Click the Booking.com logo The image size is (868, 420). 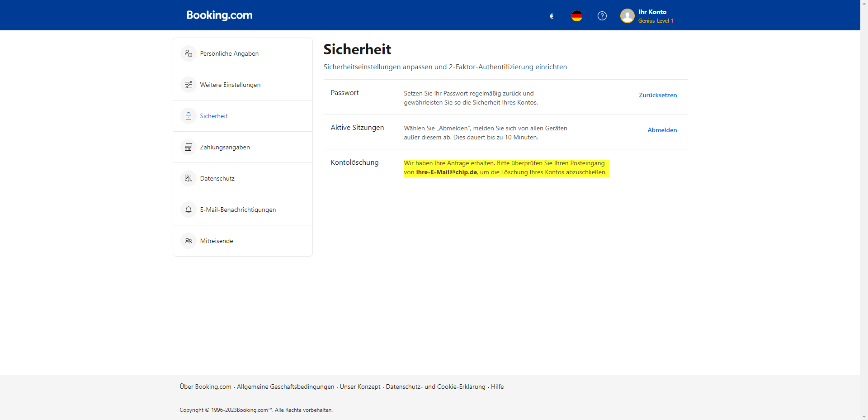click(x=219, y=15)
